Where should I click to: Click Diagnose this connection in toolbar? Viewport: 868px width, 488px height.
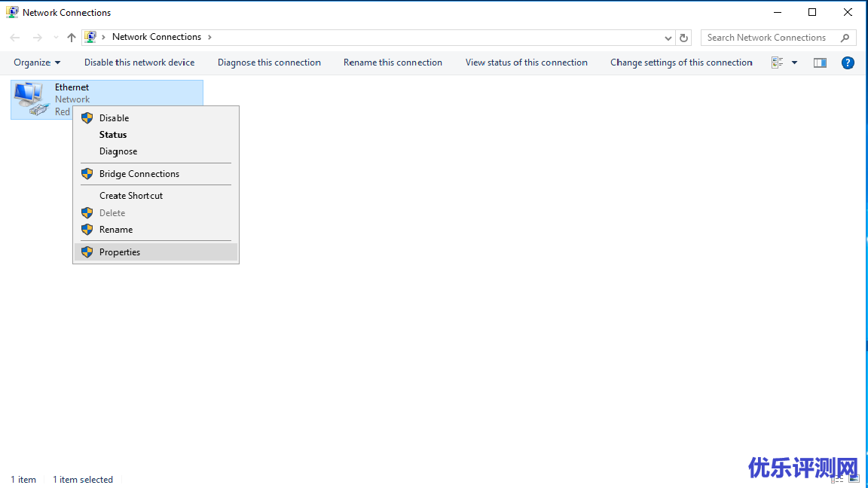point(269,63)
